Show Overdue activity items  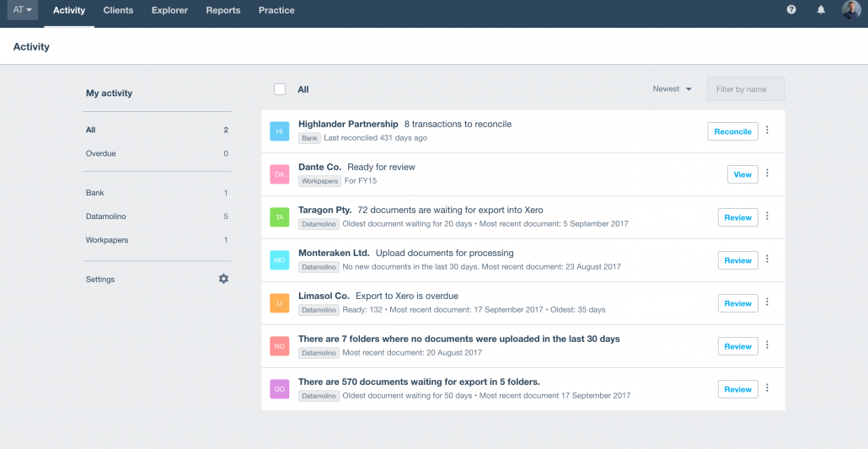(157, 153)
